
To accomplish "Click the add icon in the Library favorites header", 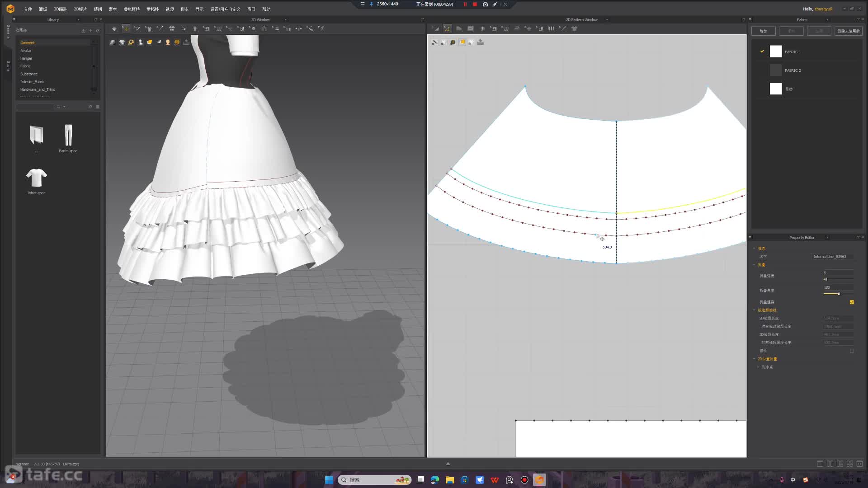I will [90, 31].
